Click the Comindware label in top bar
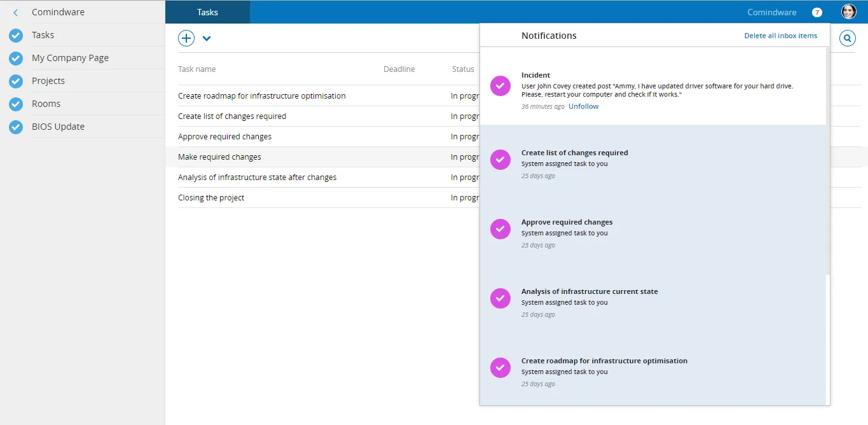 click(772, 12)
